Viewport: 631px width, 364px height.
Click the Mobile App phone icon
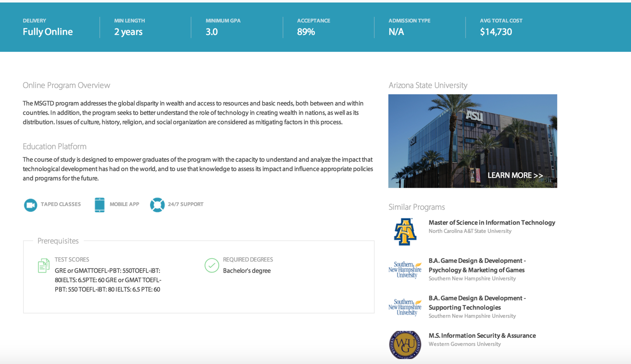[100, 205]
